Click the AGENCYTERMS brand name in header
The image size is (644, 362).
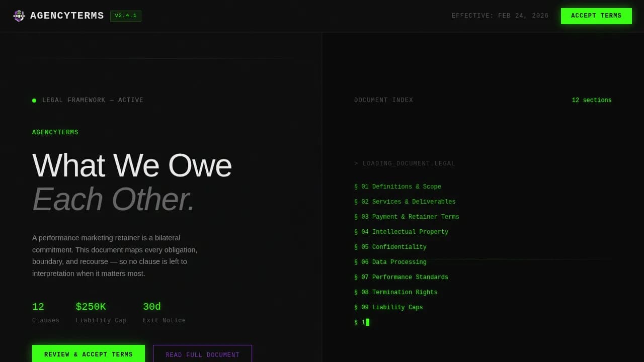(x=67, y=16)
